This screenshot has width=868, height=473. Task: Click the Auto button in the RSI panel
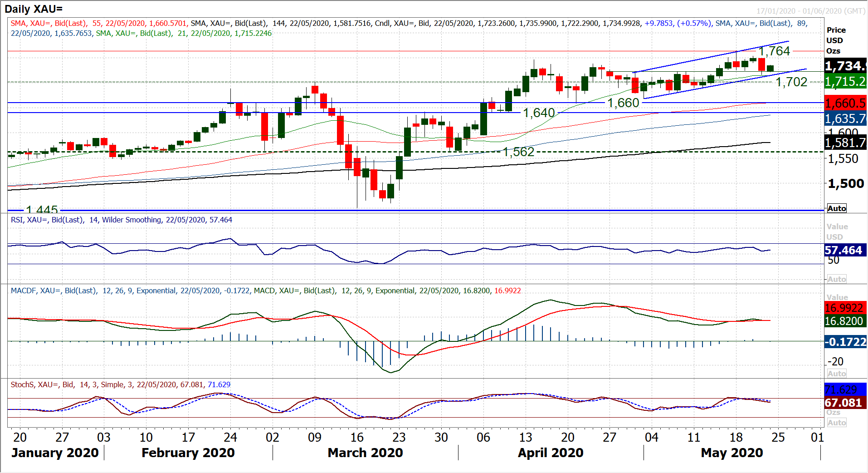point(837,279)
